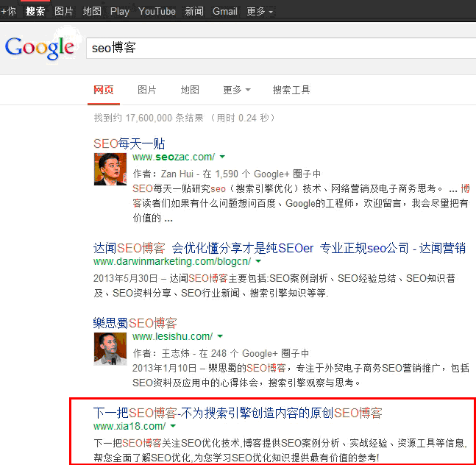Click the www.lesishu.com/ URL text

[172, 336]
